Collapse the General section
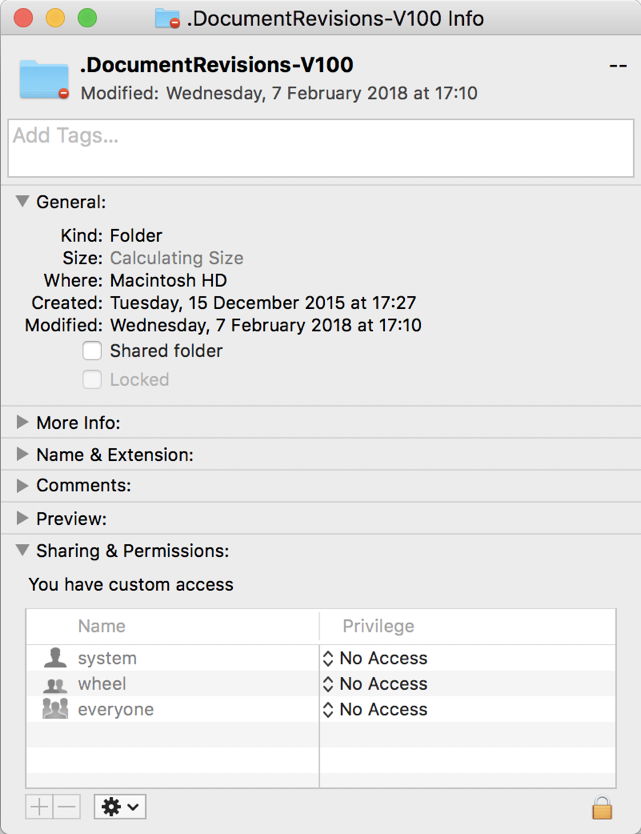The width and height of the screenshot is (641, 834). pyautogui.click(x=23, y=201)
